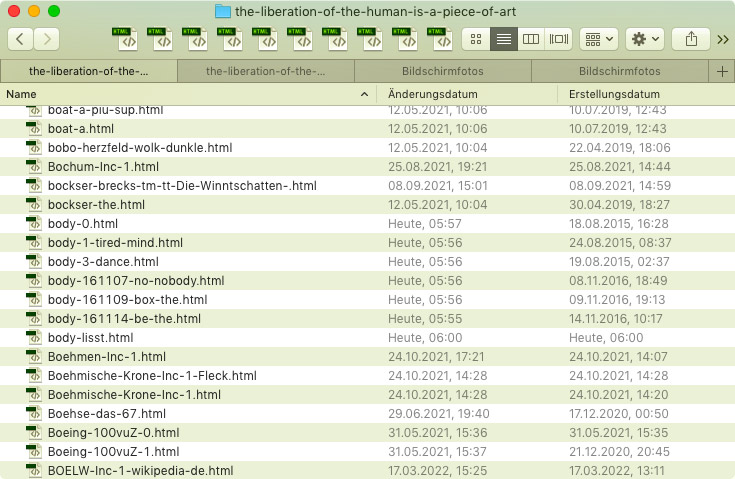This screenshot has height=479, width=735.
Task: Add a new Finder tab
Action: click(722, 72)
